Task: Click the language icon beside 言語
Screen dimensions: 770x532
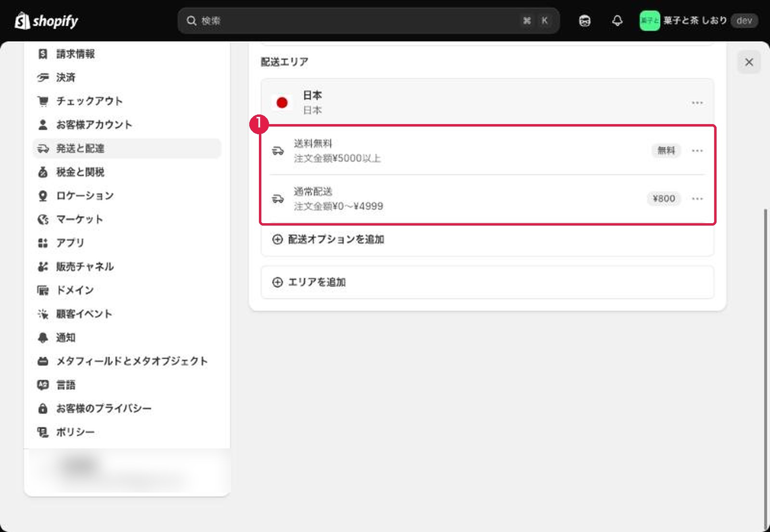Action: point(43,384)
